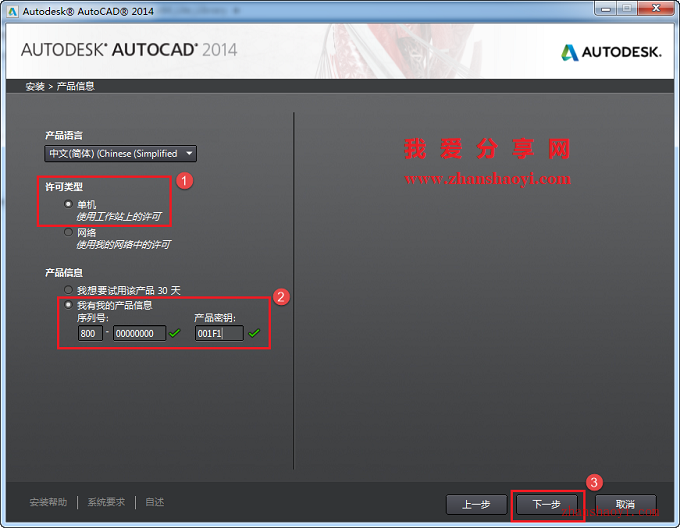Select the 单机 standalone license radio button

68,204
